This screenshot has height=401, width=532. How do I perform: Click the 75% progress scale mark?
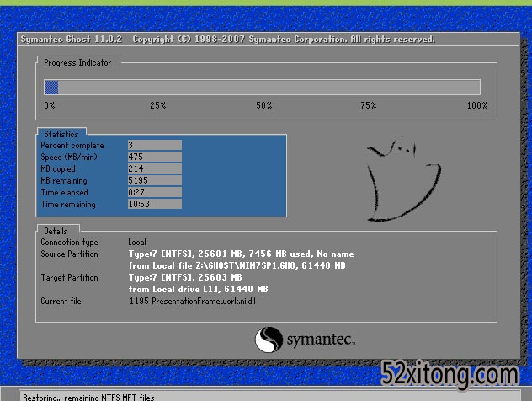pyautogui.click(x=369, y=105)
